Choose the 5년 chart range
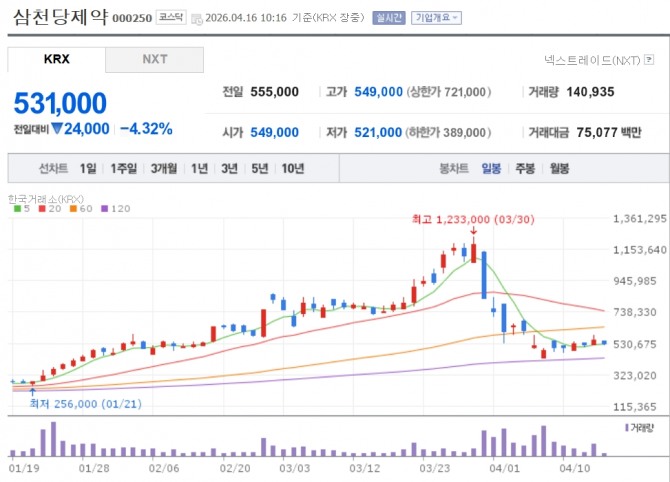Viewport: 670px width, 482px height. [x=260, y=168]
